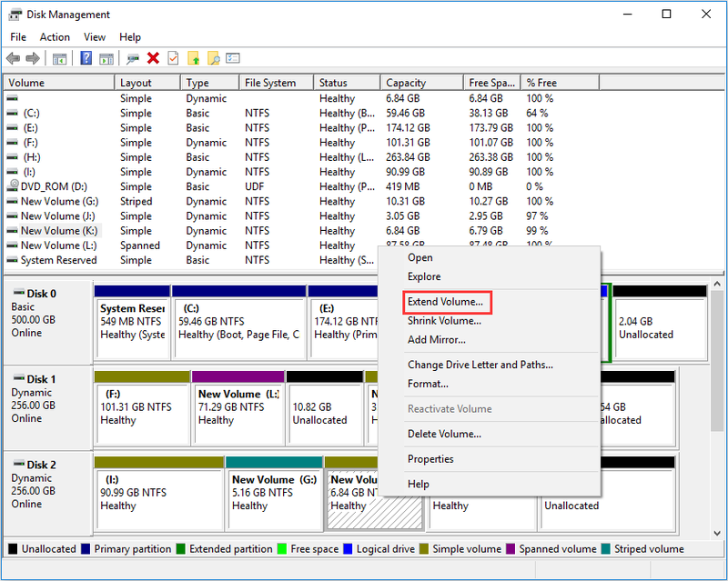The width and height of the screenshot is (728, 581).
Task: Click the folder with green up arrow icon
Action: 193,58
